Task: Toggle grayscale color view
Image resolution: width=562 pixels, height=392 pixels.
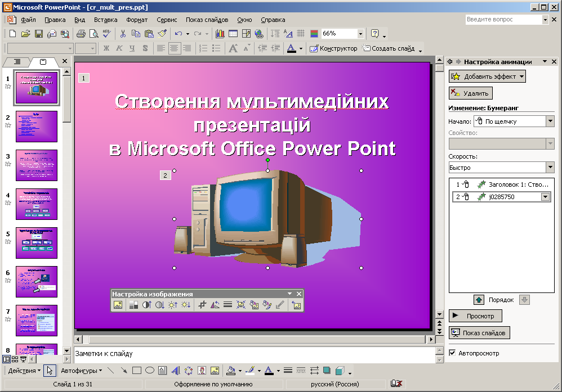Action: pyautogui.click(x=314, y=34)
